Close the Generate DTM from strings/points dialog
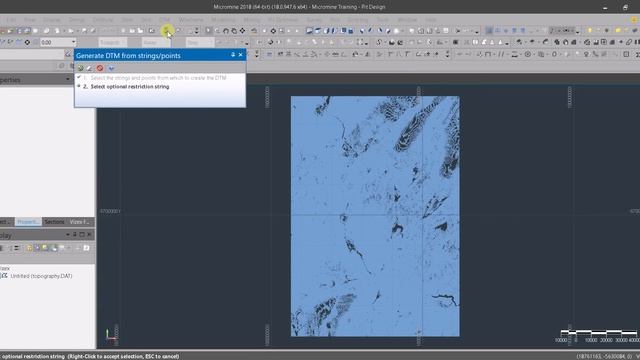The width and height of the screenshot is (640, 360). pos(240,55)
